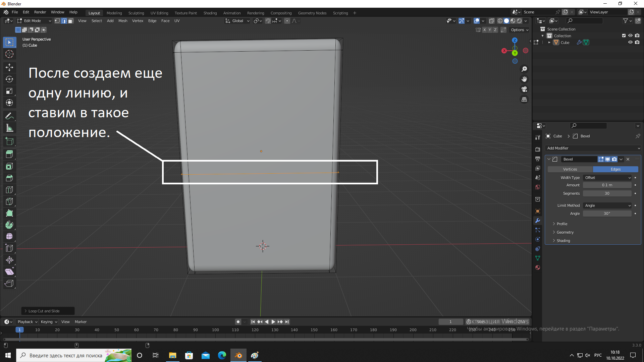644x362 pixels.
Task: Select the Measure tool
Action: pos(9,128)
